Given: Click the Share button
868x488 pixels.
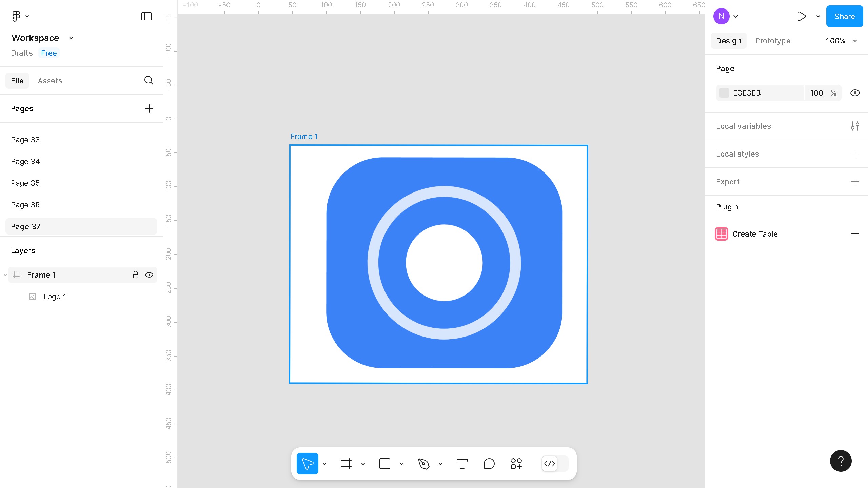Looking at the screenshot, I should tap(844, 16).
